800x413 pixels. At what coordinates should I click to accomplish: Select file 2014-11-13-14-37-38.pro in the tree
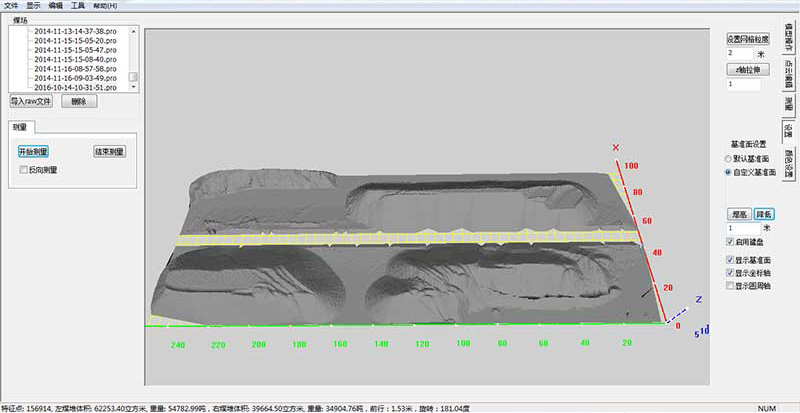pos(77,30)
